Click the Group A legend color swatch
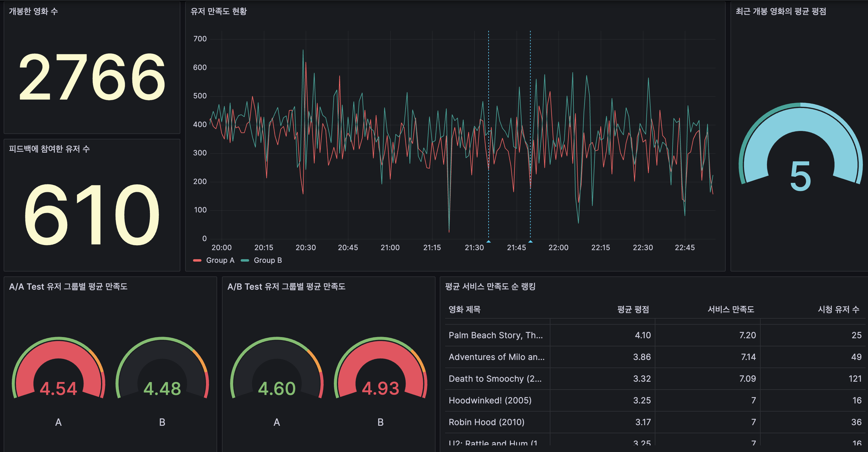The width and height of the screenshot is (868, 452). [197, 260]
